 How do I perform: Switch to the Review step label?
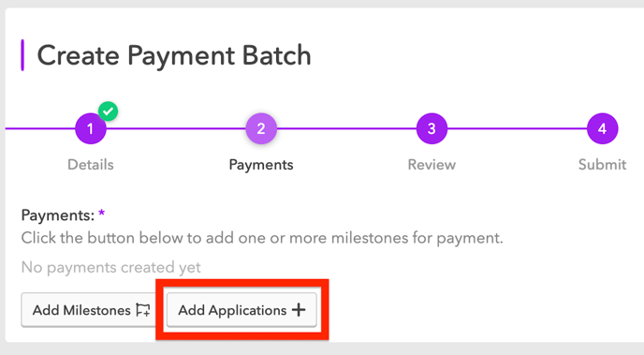(x=432, y=165)
